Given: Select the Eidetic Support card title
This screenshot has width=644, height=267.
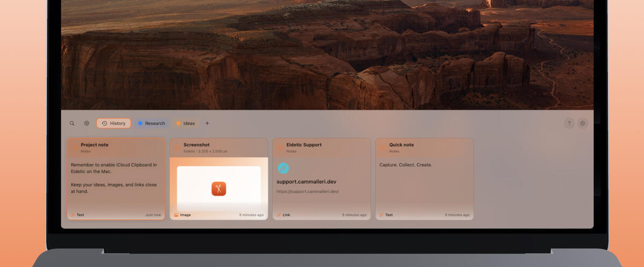Looking at the screenshot, I should click(x=304, y=145).
